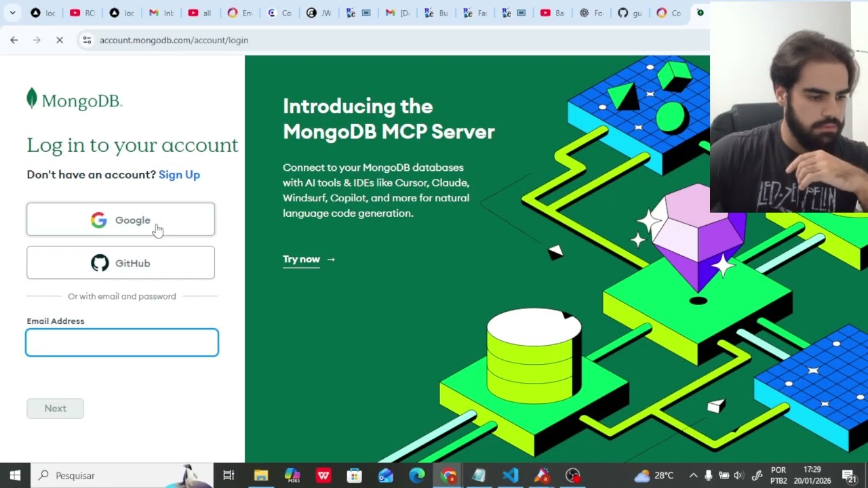868x488 pixels.
Task: Focus the Email Address input field
Action: coord(122,342)
